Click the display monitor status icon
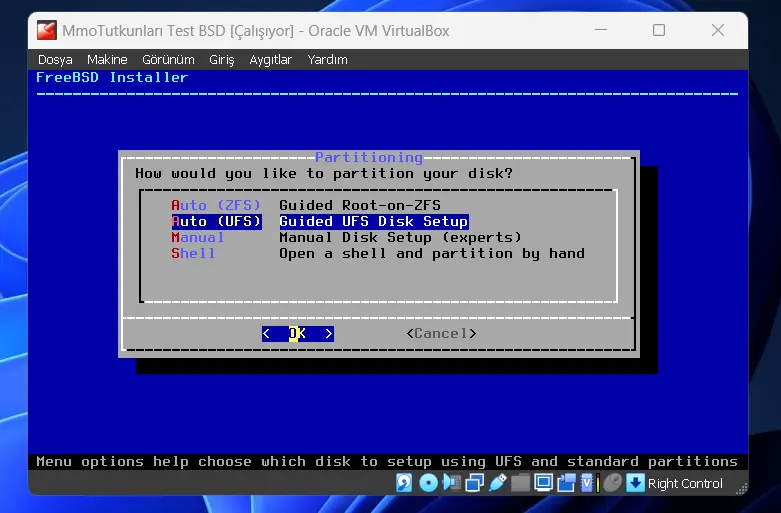The image size is (781, 513). pos(543,483)
